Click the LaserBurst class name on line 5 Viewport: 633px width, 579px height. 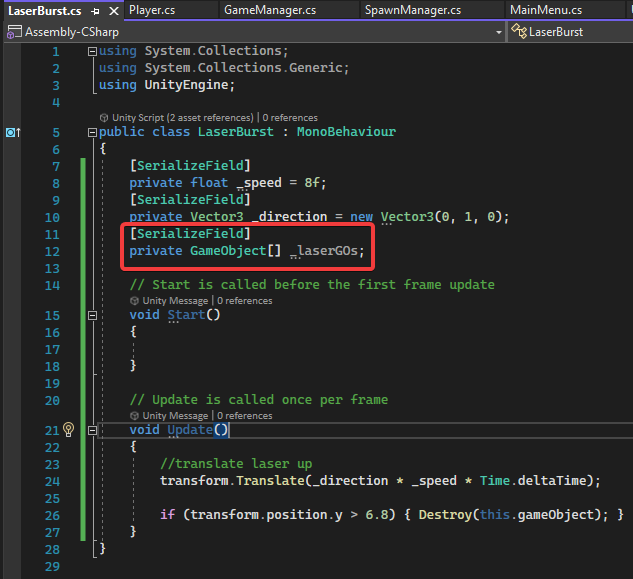pos(236,132)
